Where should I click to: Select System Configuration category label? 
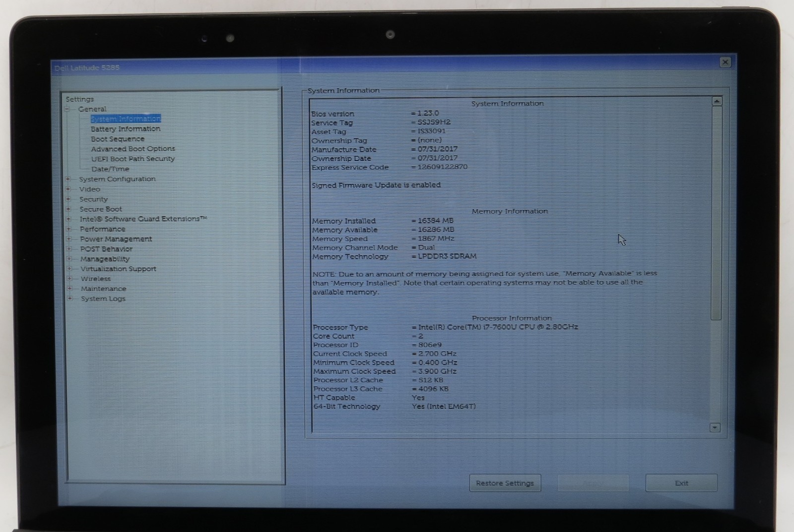[117, 179]
